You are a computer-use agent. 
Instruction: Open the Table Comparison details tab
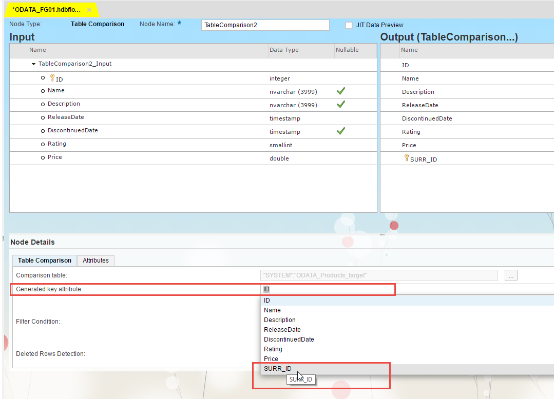tap(45, 260)
